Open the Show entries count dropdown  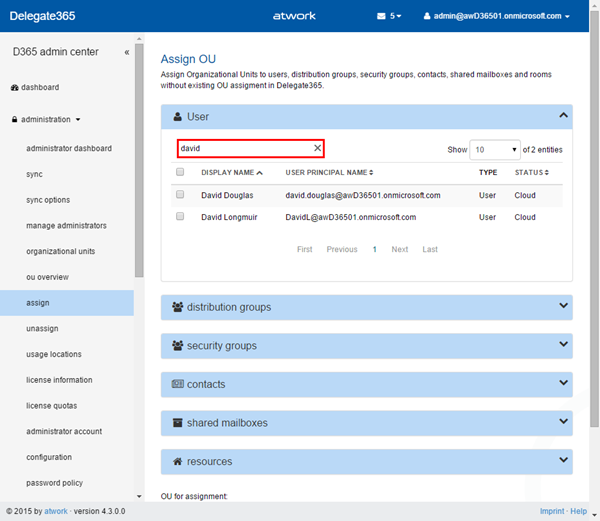click(495, 149)
